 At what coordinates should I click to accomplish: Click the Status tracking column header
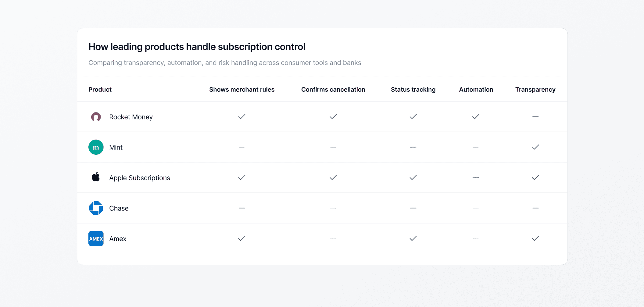[413, 90]
